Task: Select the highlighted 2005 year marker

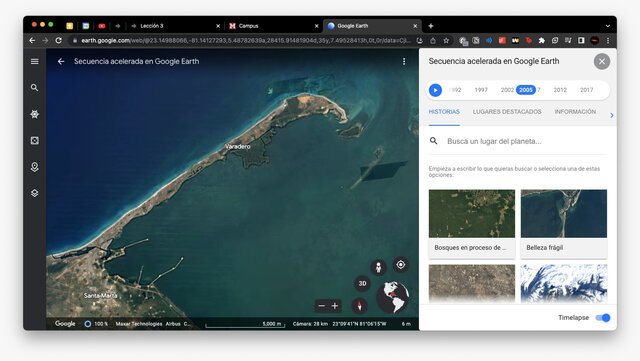Action: click(x=526, y=90)
